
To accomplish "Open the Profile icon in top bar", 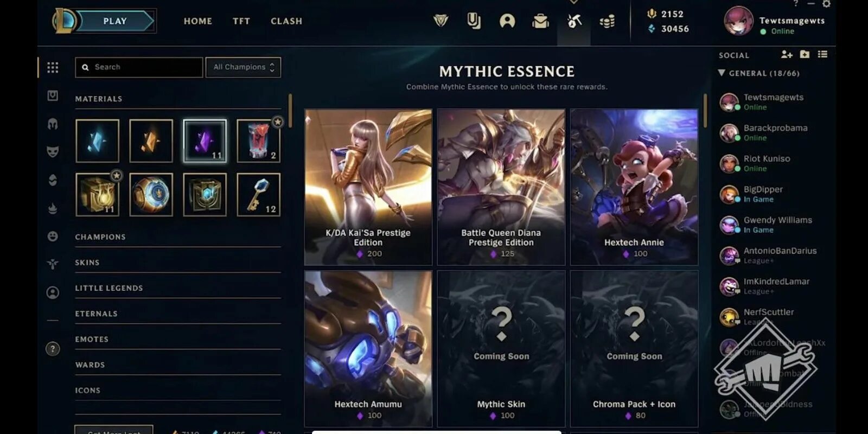I will (507, 21).
